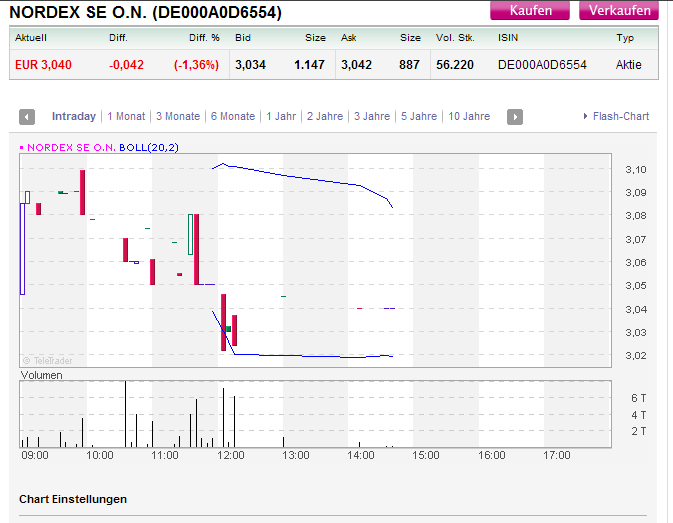Click the 3,02 price axis label
Screen dimensions: 673x523
point(636,356)
